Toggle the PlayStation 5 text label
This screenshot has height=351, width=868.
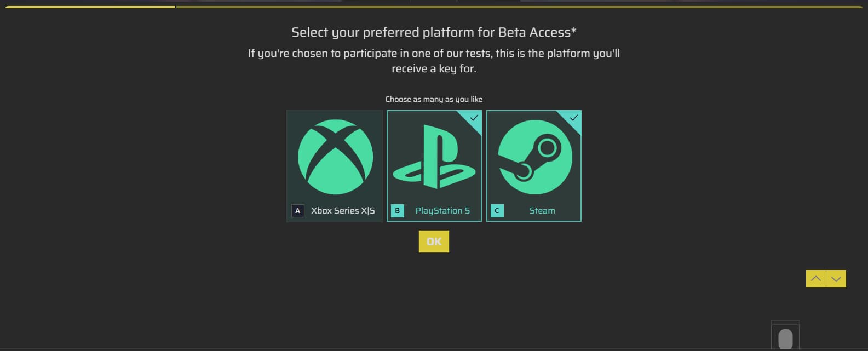(x=442, y=211)
